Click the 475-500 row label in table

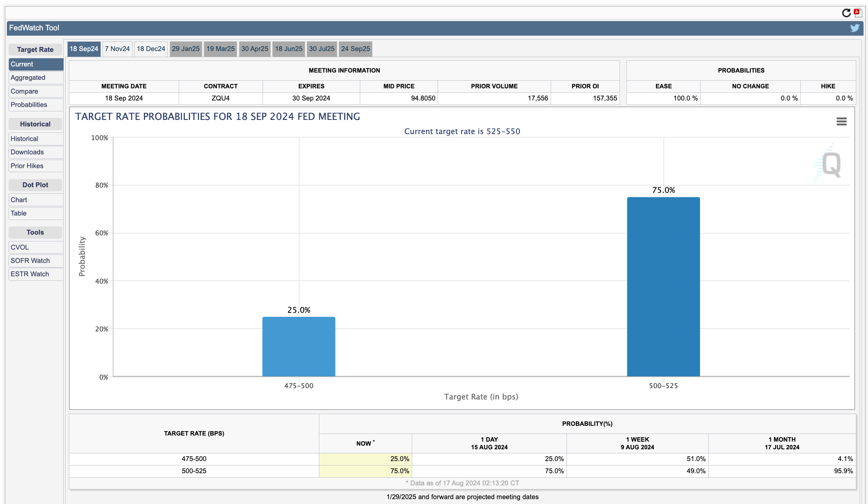[x=194, y=459]
